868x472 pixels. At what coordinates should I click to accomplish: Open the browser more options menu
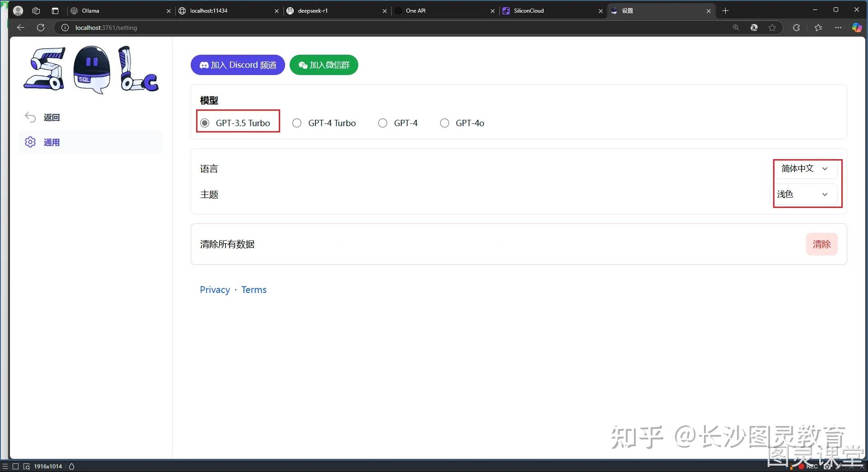(838, 28)
